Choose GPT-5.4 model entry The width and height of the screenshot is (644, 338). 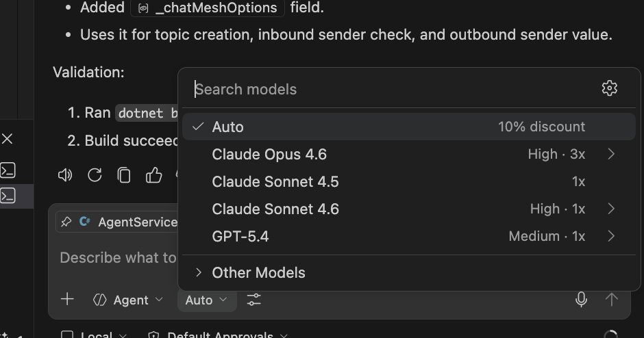click(408, 236)
